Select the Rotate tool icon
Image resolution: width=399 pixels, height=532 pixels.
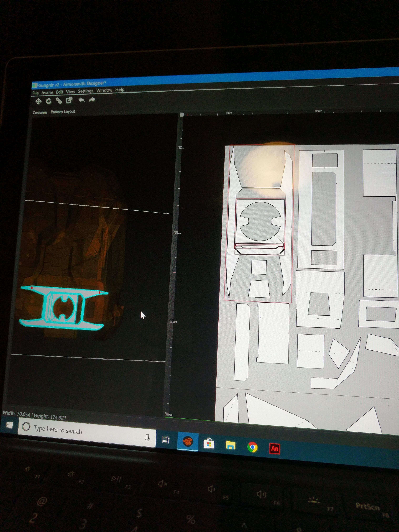49,101
